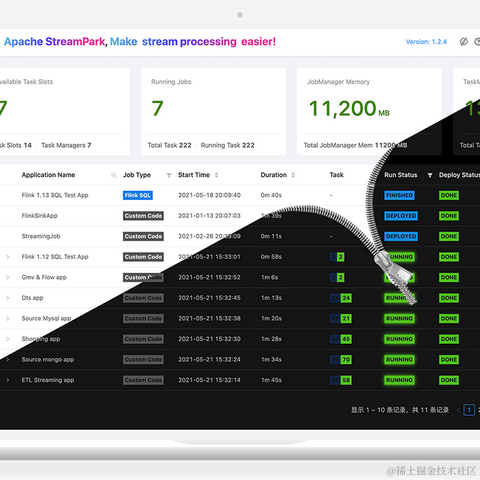Open the Source mongo app name

click(48, 360)
